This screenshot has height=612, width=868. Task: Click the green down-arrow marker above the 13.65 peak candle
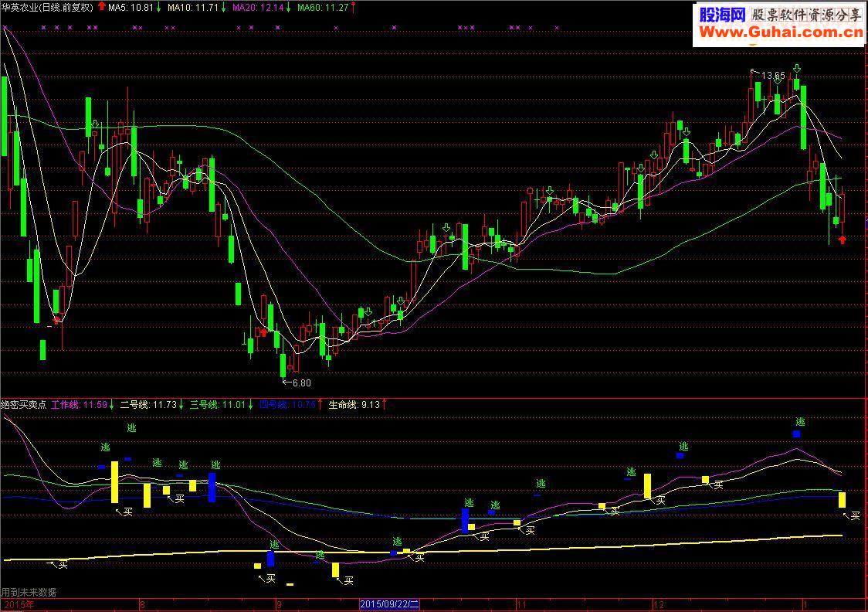tap(797, 68)
